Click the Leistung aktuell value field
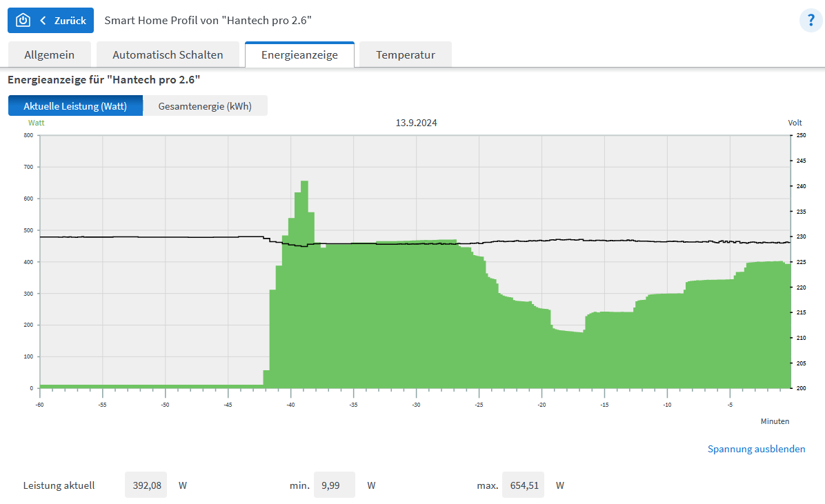The width and height of the screenshot is (825, 504). (x=146, y=485)
